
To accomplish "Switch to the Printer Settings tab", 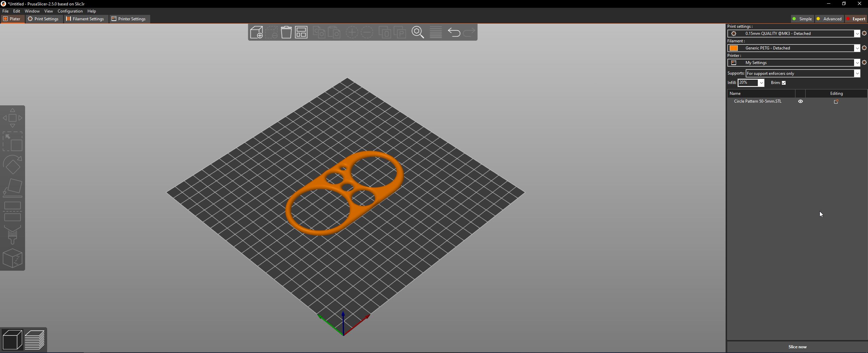I will click(x=129, y=19).
